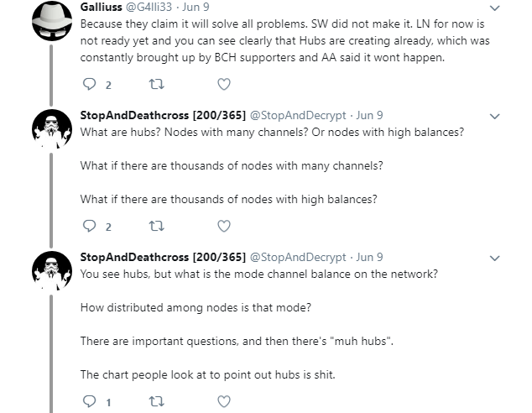Open the chevron menu on "You see hubs" tweet
The height and width of the screenshot is (413, 532).
(495, 258)
